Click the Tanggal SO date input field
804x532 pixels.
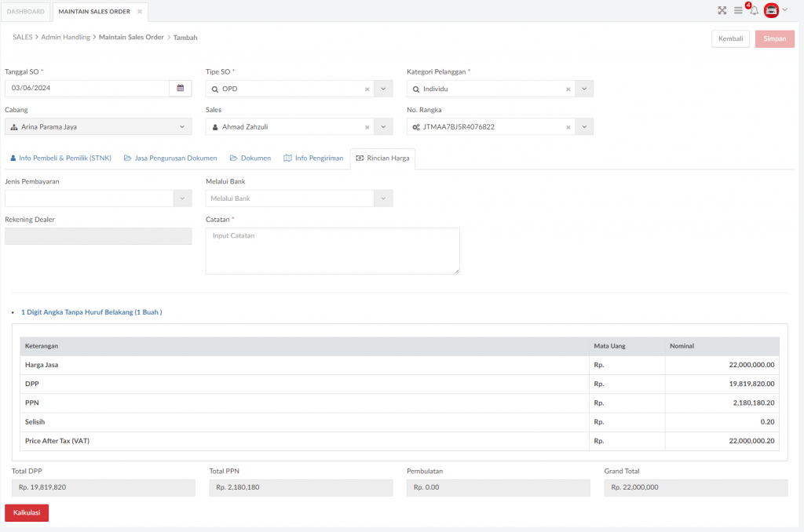coord(87,88)
